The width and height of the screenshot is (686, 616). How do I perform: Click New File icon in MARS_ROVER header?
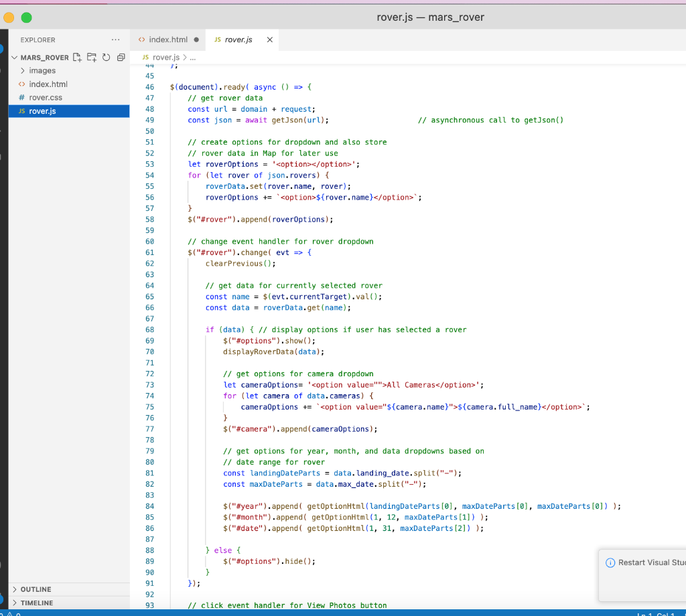(x=78, y=58)
